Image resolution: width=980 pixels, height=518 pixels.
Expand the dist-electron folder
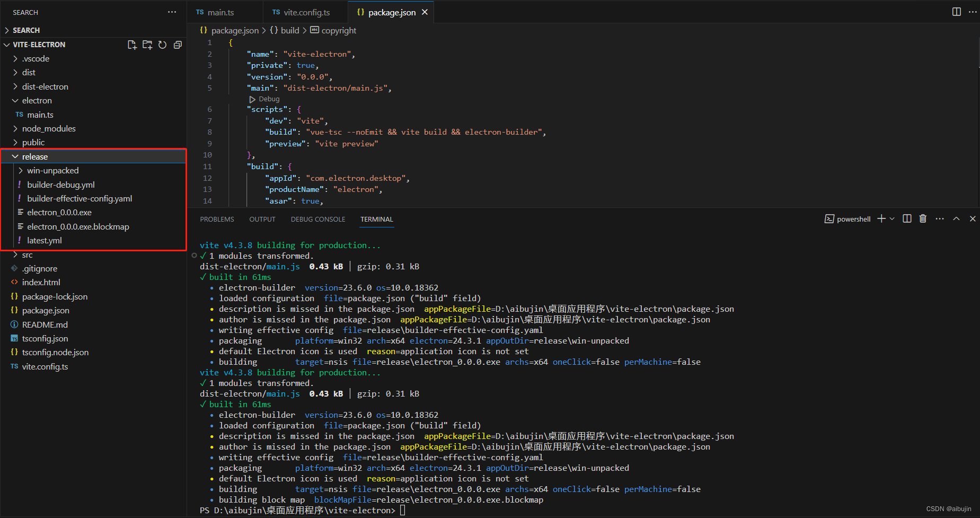(93, 86)
